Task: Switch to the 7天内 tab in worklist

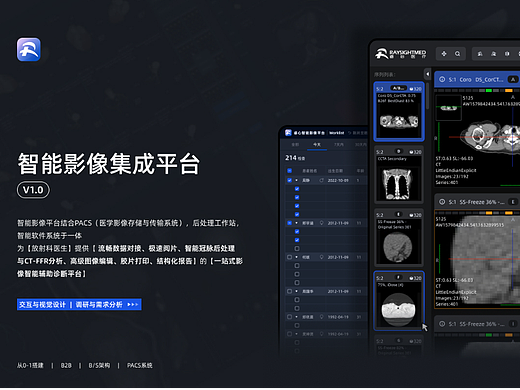Action: pos(339,145)
